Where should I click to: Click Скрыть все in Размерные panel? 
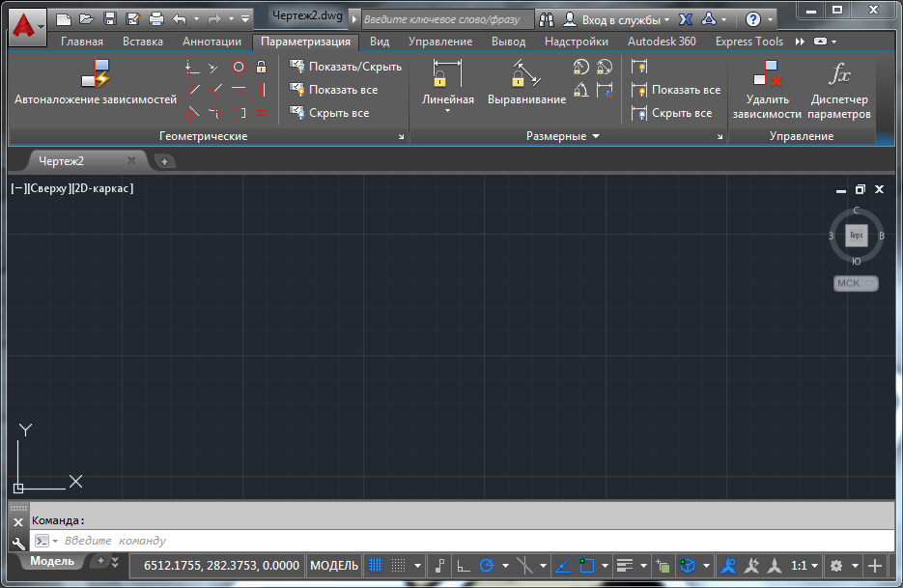click(671, 113)
